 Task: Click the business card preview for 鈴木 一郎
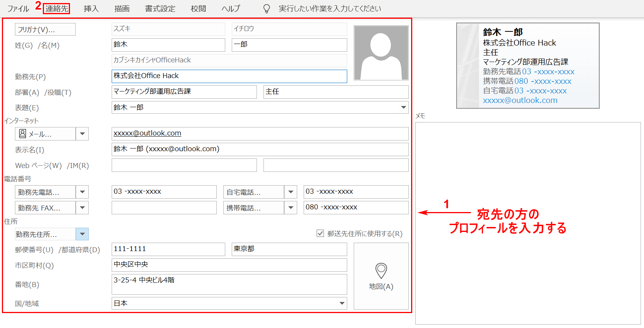(x=527, y=65)
